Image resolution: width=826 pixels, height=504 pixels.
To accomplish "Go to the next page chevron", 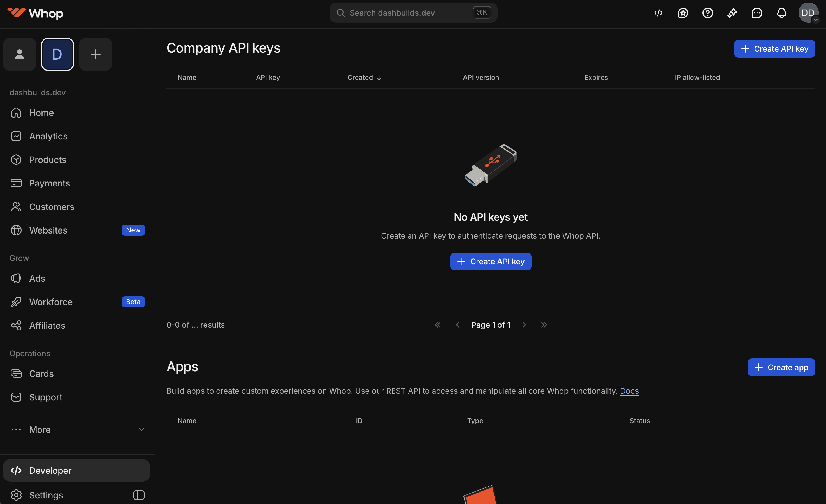I will [x=524, y=325].
